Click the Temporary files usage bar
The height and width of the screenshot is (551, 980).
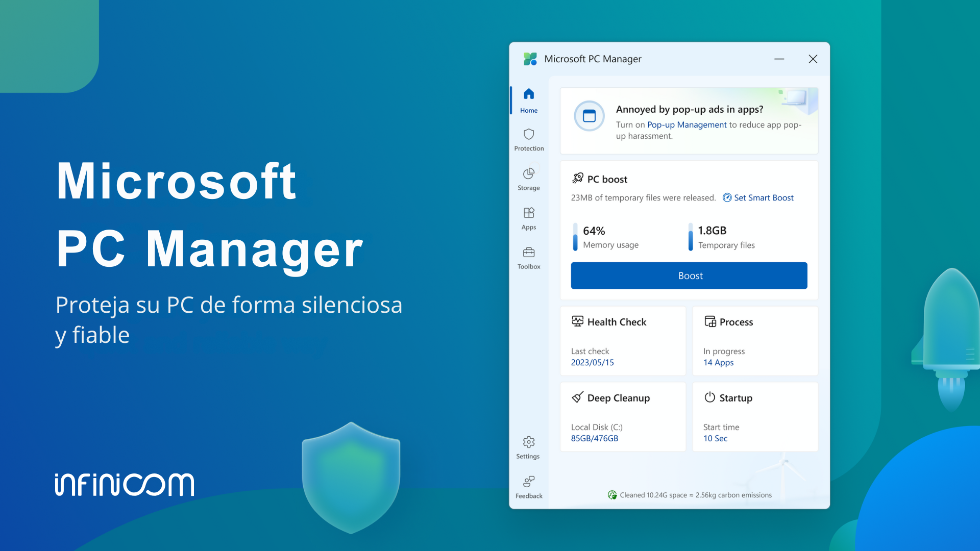point(691,237)
